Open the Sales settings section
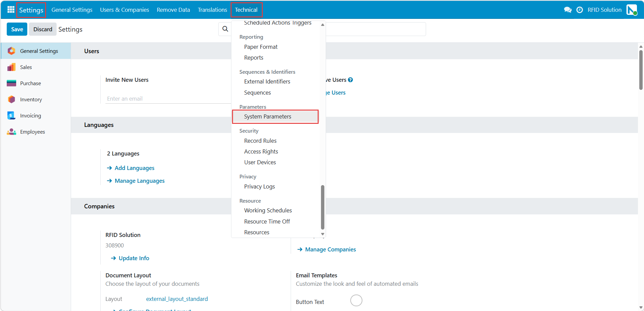 pos(36,67)
